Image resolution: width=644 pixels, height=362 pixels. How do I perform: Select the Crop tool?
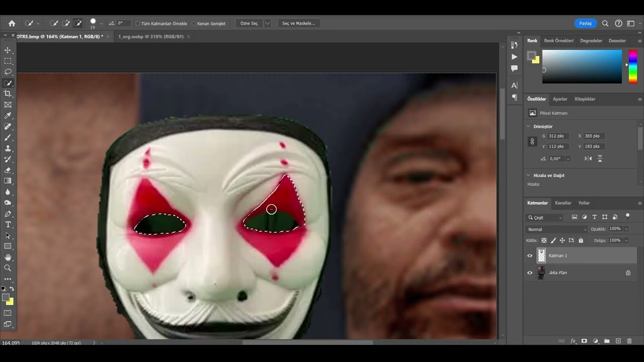[8, 94]
